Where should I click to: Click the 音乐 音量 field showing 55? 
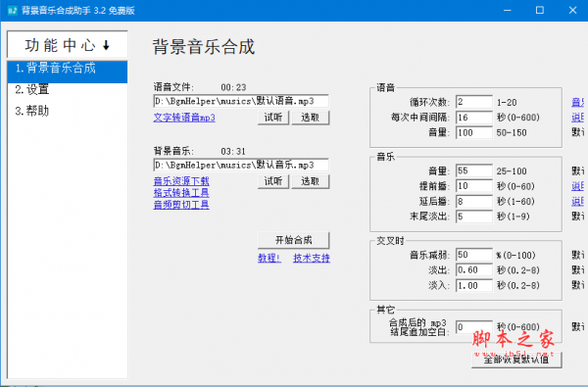point(474,171)
